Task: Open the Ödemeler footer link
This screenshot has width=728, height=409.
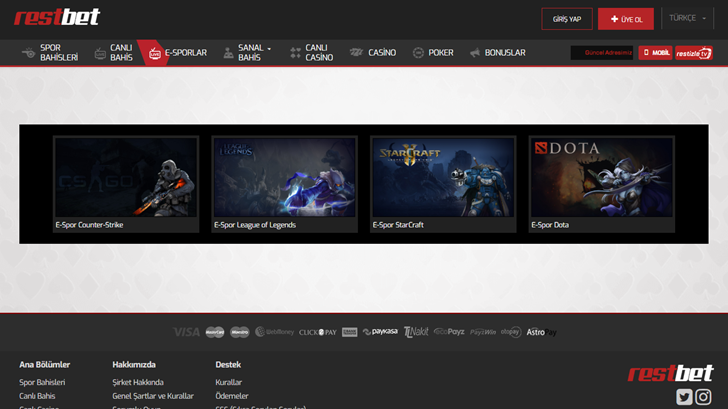Action: pyautogui.click(x=232, y=396)
